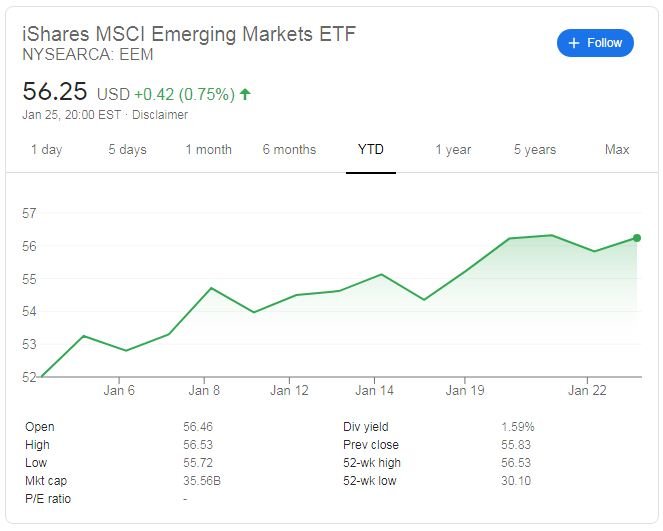The width and height of the screenshot is (663, 531).
Task: Click the 56.25 current price
Action: (x=55, y=92)
